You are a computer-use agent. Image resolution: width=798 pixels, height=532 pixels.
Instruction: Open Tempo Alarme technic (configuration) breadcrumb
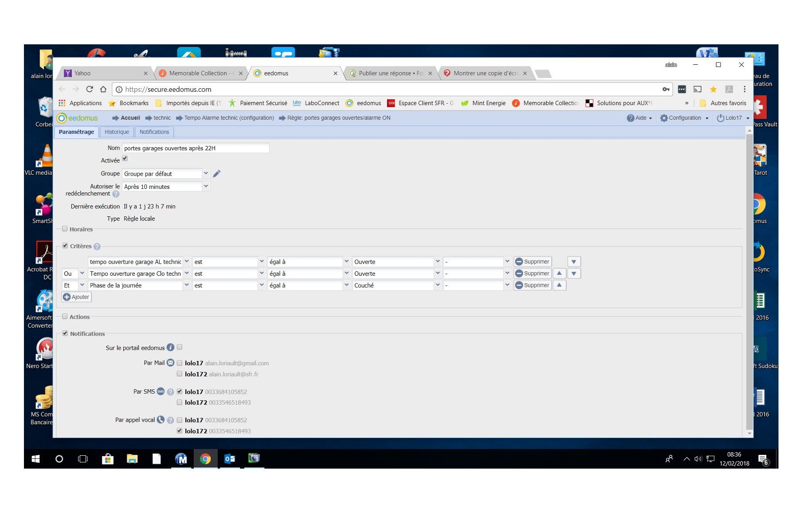pos(229,118)
